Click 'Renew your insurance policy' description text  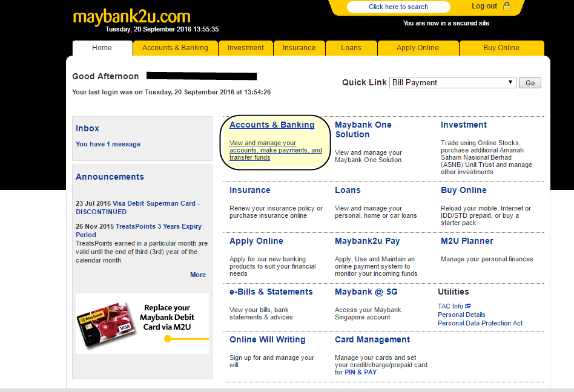click(276, 212)
